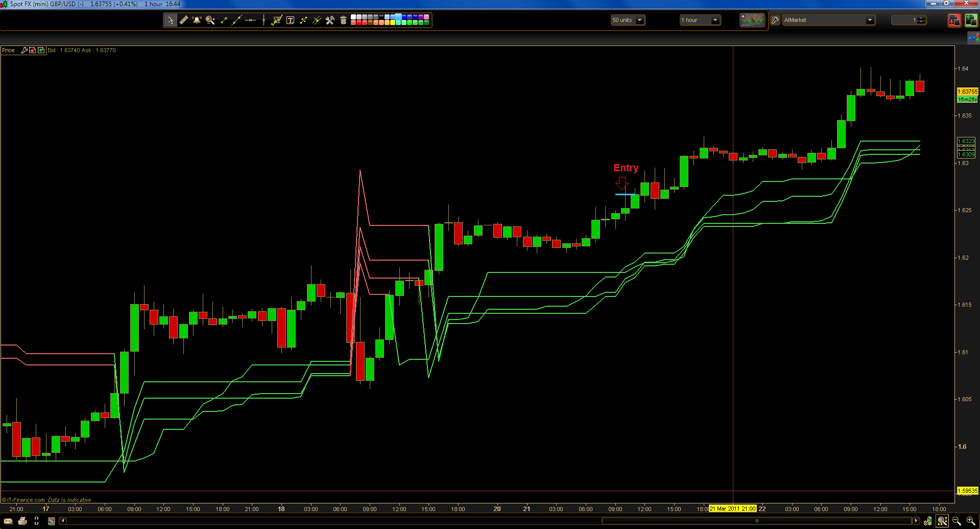
Task: Open drawing tools settings (hammer and wrench)
Action: 330,20
